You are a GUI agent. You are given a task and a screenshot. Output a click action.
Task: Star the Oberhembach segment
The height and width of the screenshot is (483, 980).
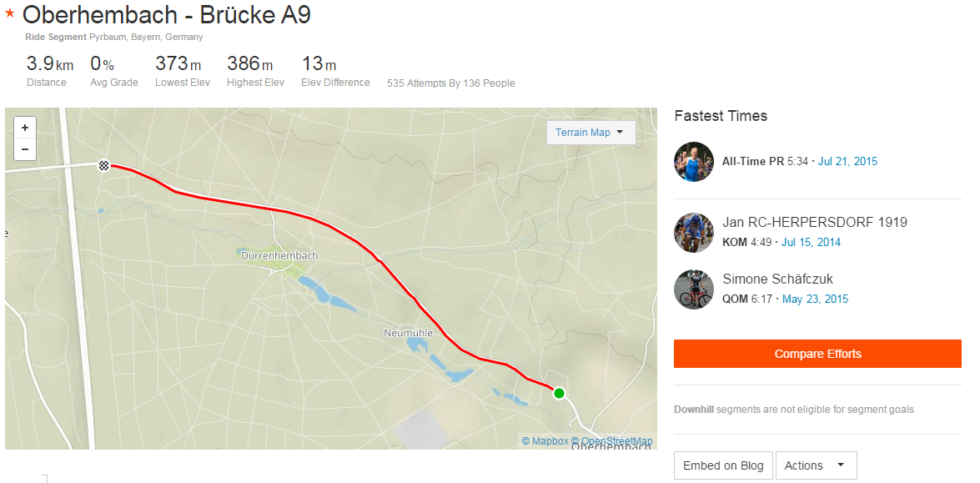pos(10,13)
